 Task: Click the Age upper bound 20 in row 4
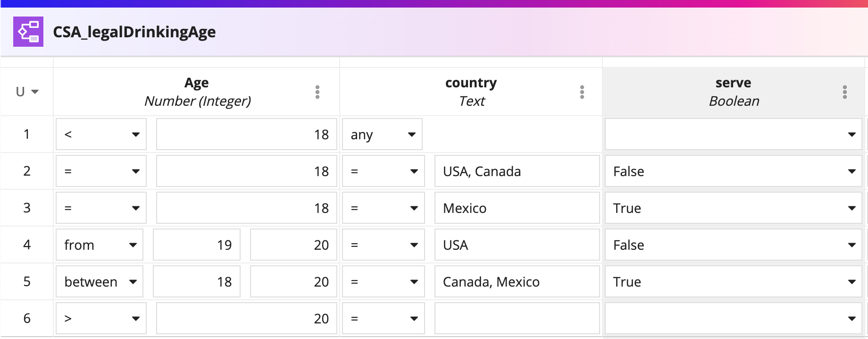pyautogui.click(x=293, y=245)
